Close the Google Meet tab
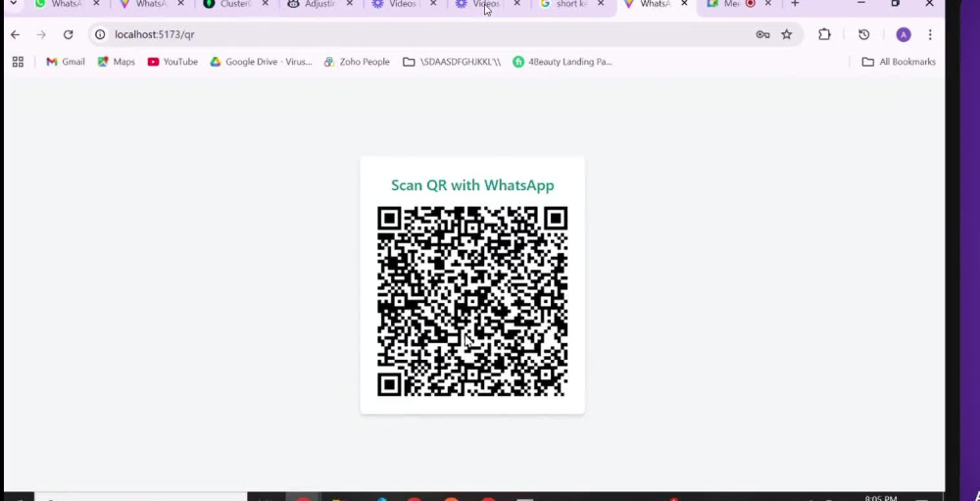Image resolution: width=980 pixels, height=501 pixels. pyautogui.click(x=768, y=4)
